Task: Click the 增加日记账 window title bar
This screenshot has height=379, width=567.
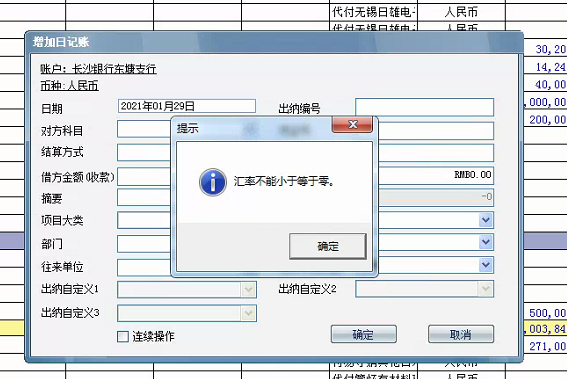Action: (274, 42)
